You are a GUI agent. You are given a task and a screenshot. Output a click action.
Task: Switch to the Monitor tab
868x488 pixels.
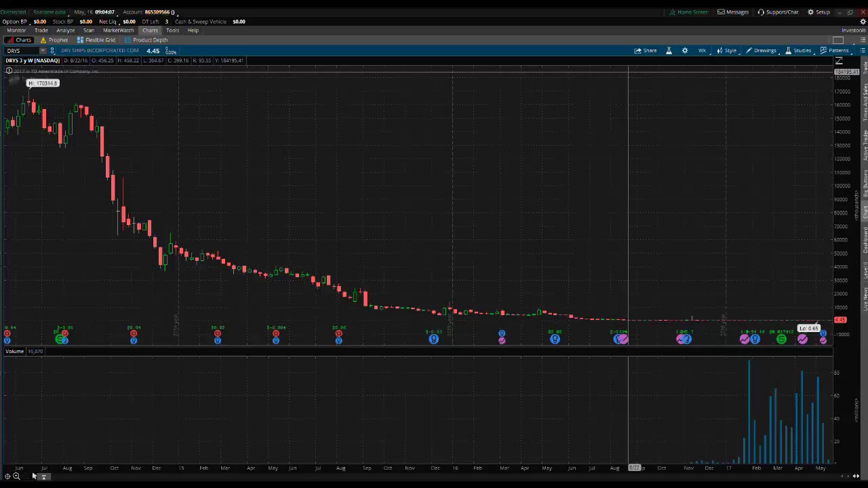click(16, 30)
